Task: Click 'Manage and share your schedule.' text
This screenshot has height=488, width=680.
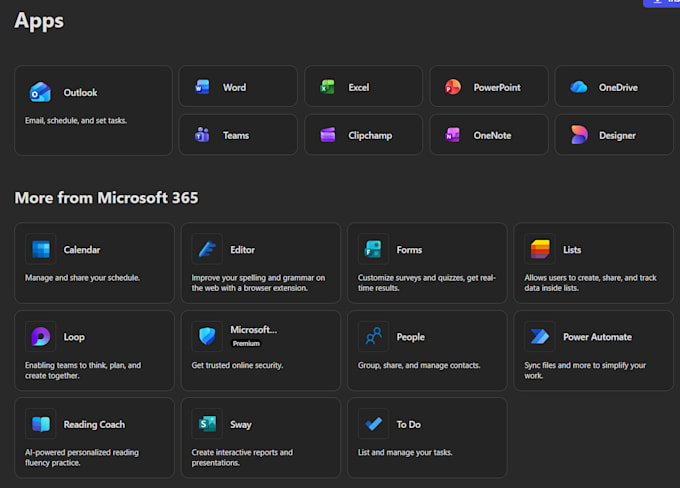Action: point(82,278)
